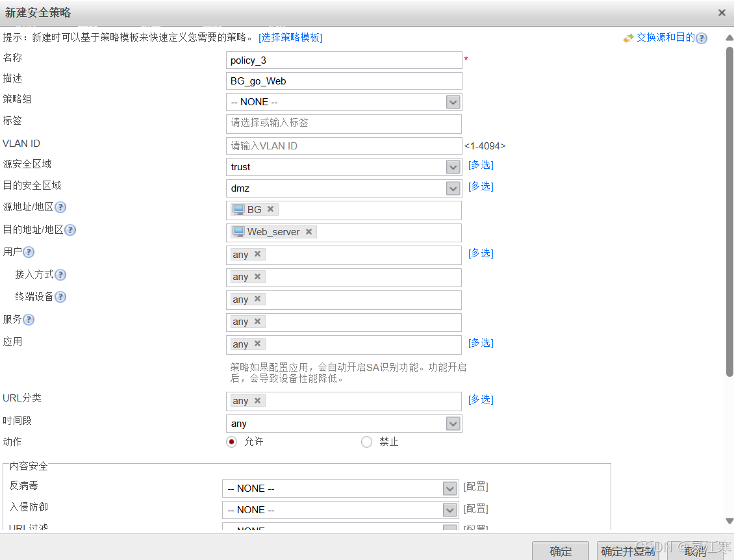This screenshot has height=560, width=734.
Task: Click 多选 link for 用户
Action: point(481,253)
